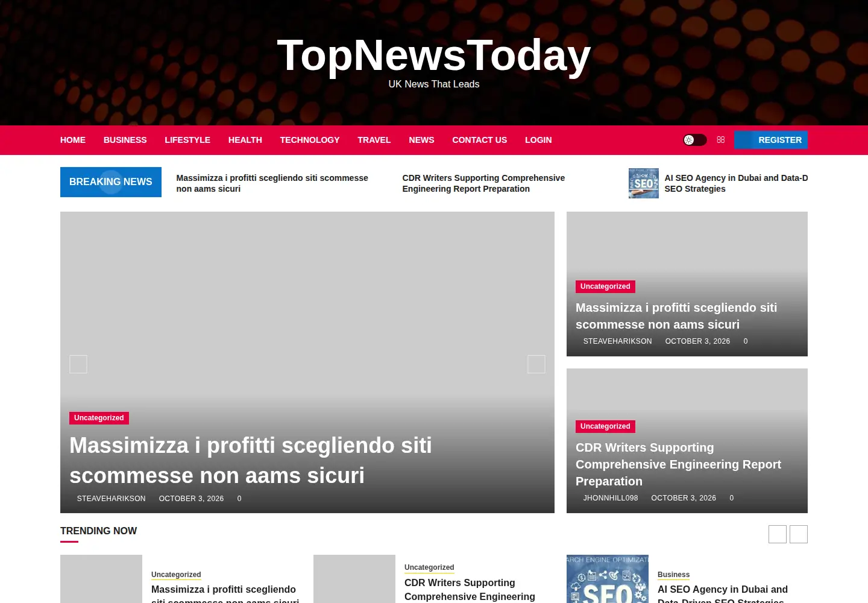Open trending Massimizza i profitti scegliendo article
Screen dimensions: 868x603
point(225,595)
